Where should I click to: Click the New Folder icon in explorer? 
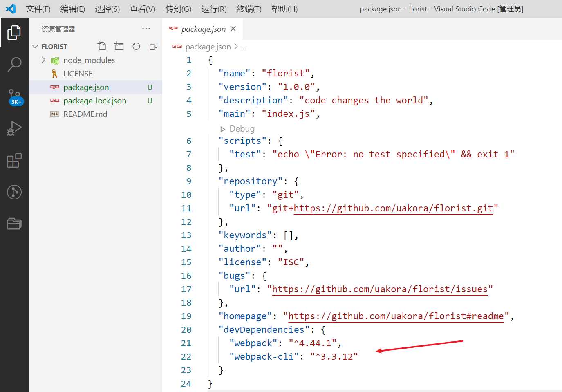119,46
